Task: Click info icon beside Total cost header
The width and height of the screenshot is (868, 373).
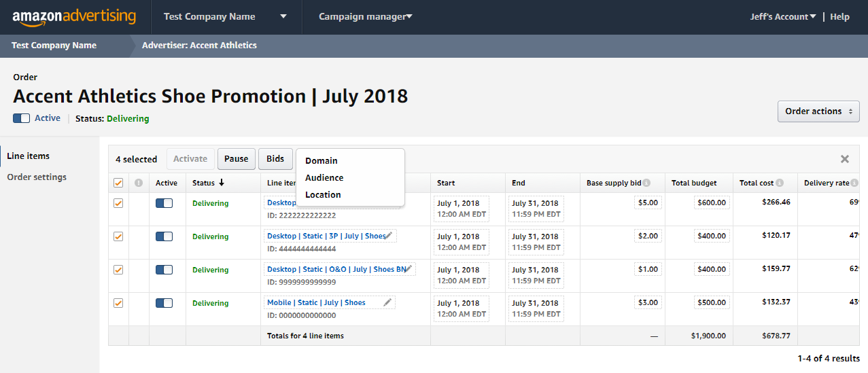Action: [x=780, y=183]
